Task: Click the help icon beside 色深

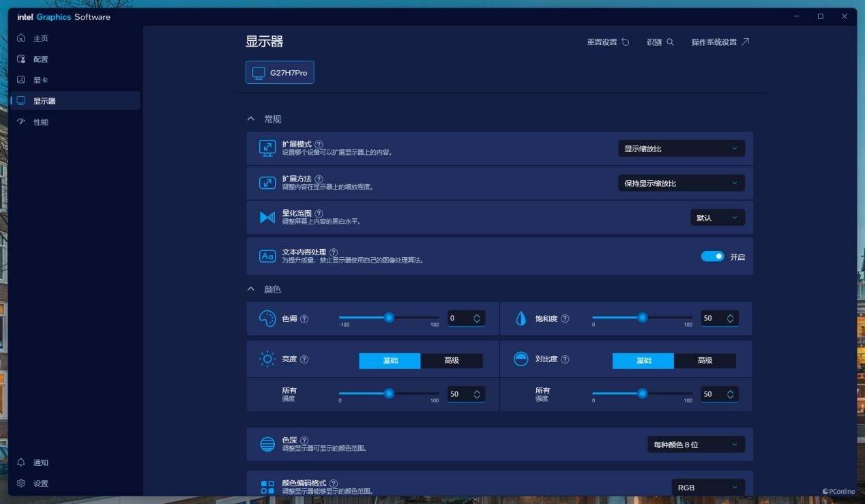Action: click(304, 441)
